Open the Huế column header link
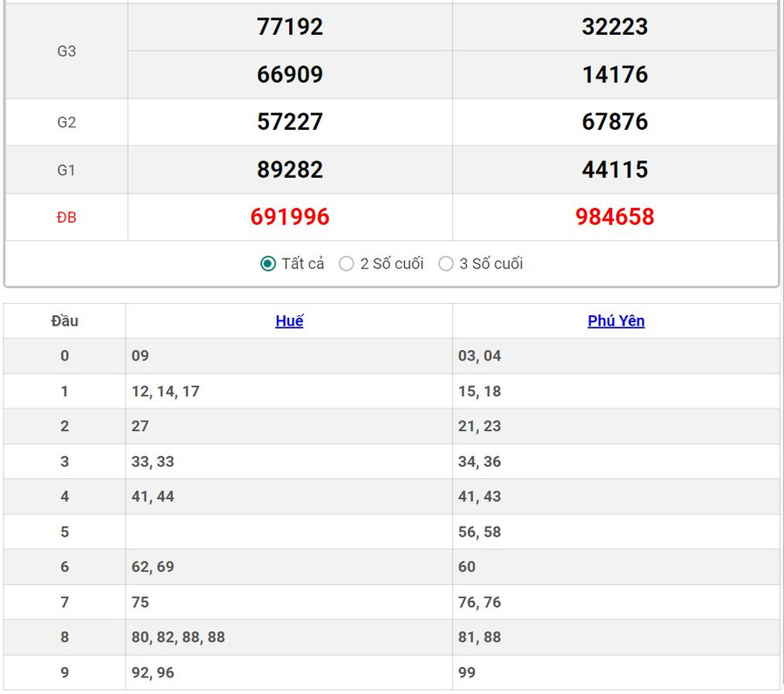784x694 pixels. click(x=289, y=321)
